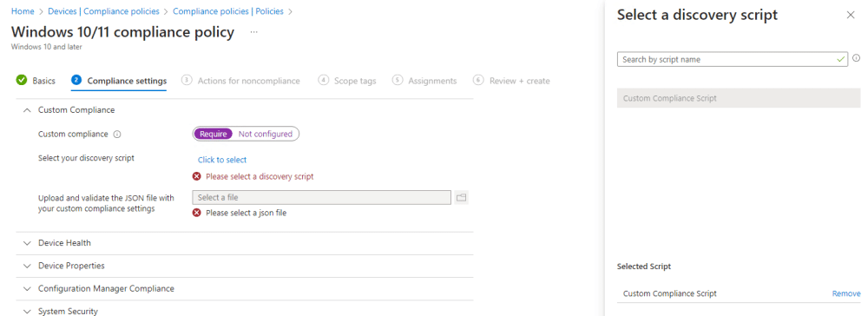Click Custom Compliance Script under Selected Script
Screen dimensions: 868x316
click(x=670, y=293)
